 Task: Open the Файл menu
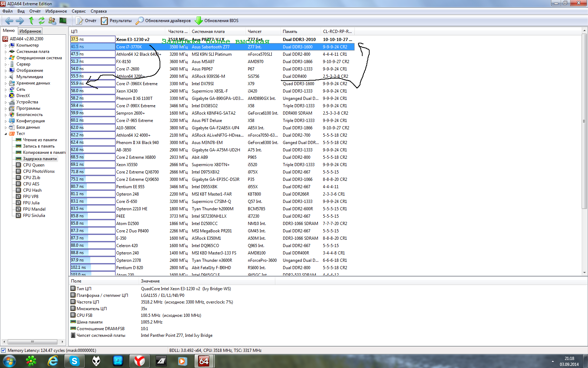[x=7, y=11]
